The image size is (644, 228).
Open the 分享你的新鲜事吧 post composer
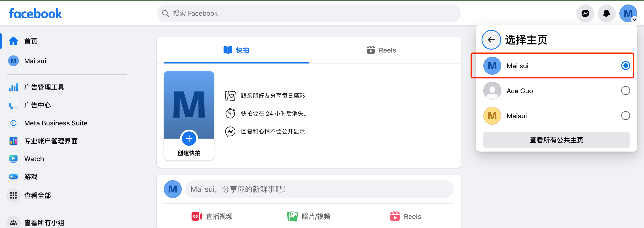point(319,189)
